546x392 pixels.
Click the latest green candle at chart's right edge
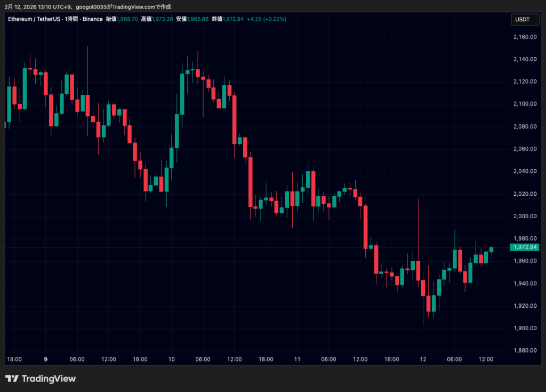[x=491, y=250]
